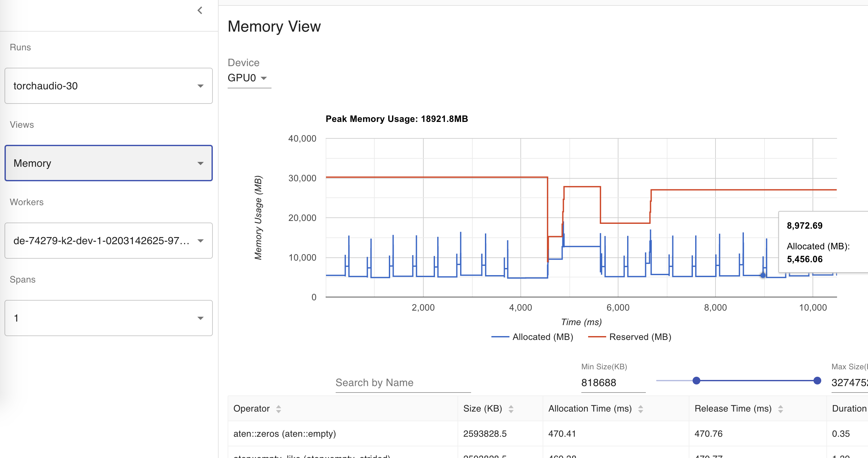Expand the GPU0 device selector
This screenshot has width=868, height=458.
248,78
